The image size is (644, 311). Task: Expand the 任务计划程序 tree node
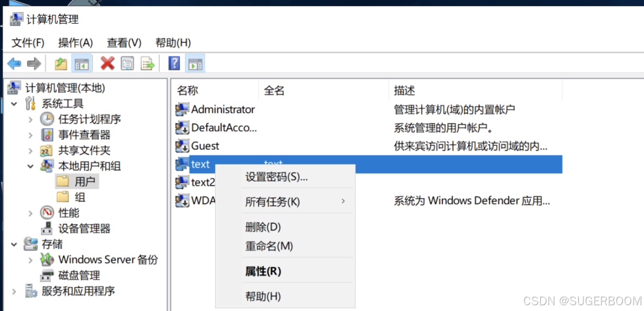coord(31,119)
